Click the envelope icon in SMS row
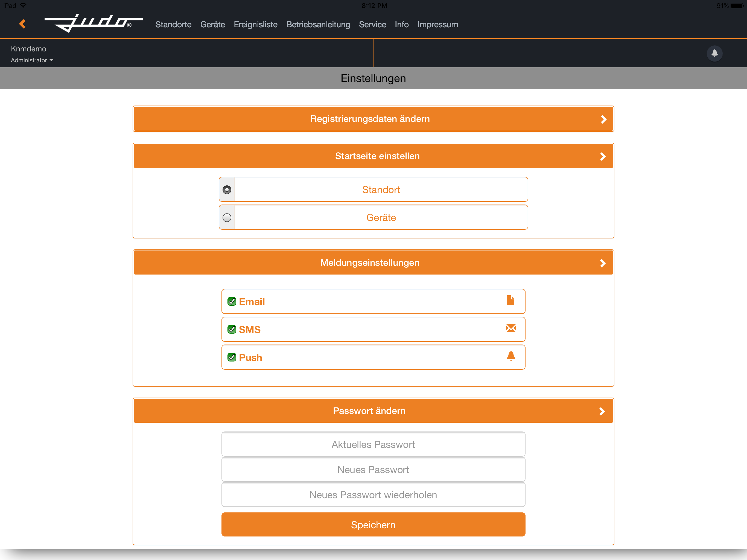Screen dimensions: 747x560 [x=510, y=328]
